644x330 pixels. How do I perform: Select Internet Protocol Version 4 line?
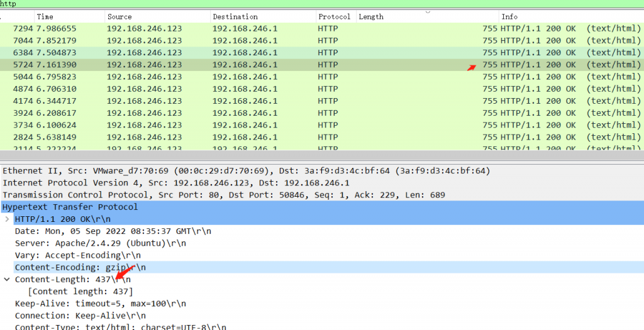pos(322,183)
